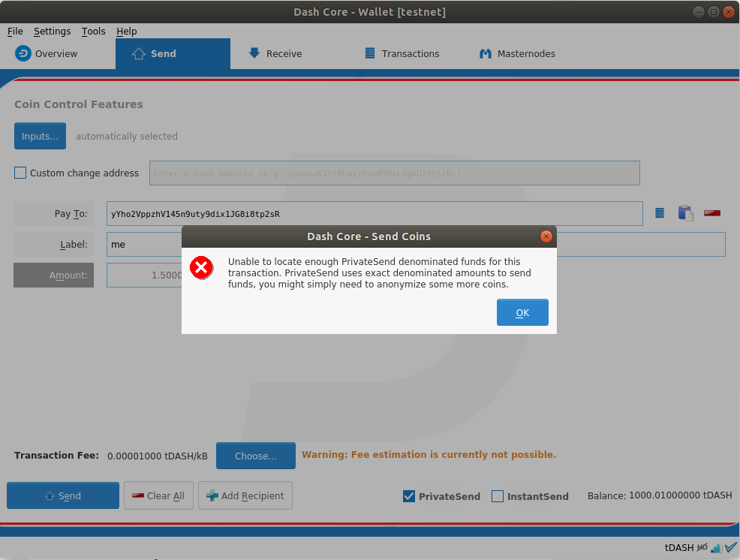The image size is (740, 560).
Task: Click the Inputs... coin control button
Action: point(40,136)
